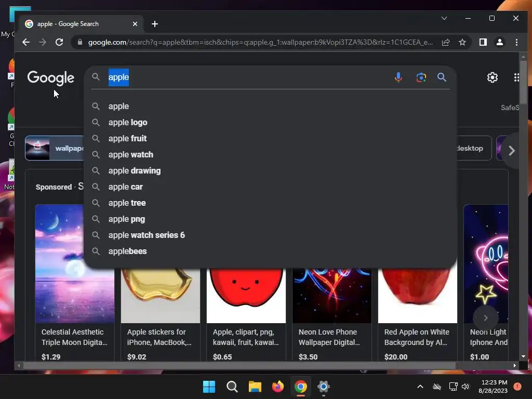Select suggestion "apple logo"
The width and height of the screenshot is (532, 399).
click(270, 123)
